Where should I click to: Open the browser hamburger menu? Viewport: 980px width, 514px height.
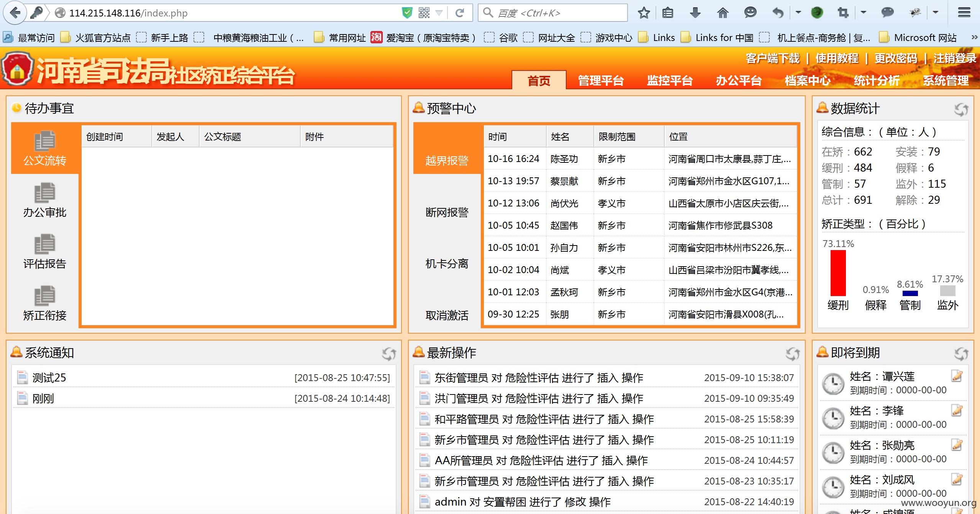tap(964, 13)
